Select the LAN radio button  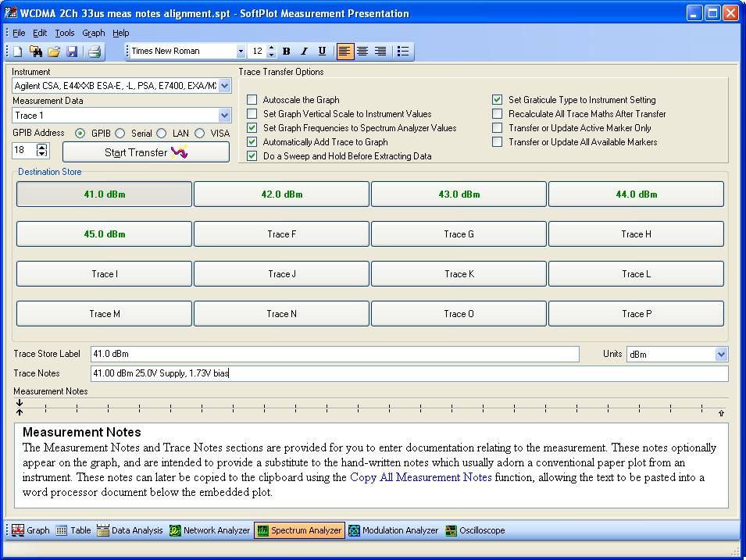[x=161, y=134]
